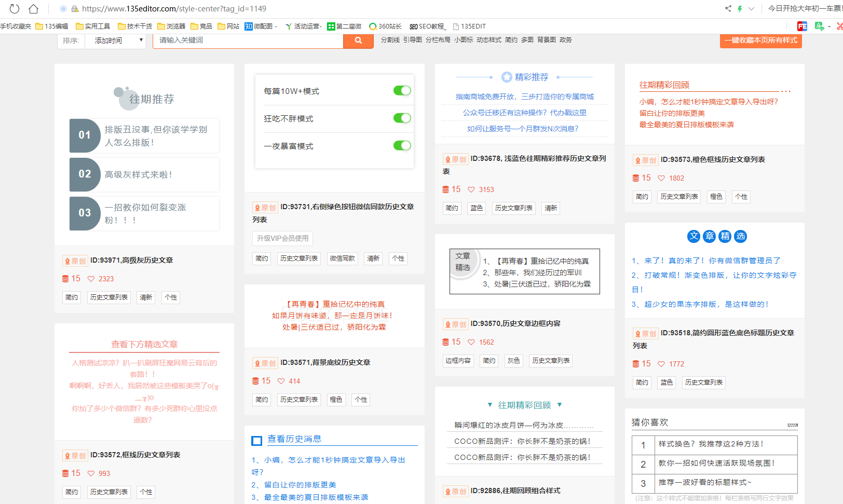Click heart icon with 993 likes
This screenshot has width=843, height=504.
(x=91, y=473)
